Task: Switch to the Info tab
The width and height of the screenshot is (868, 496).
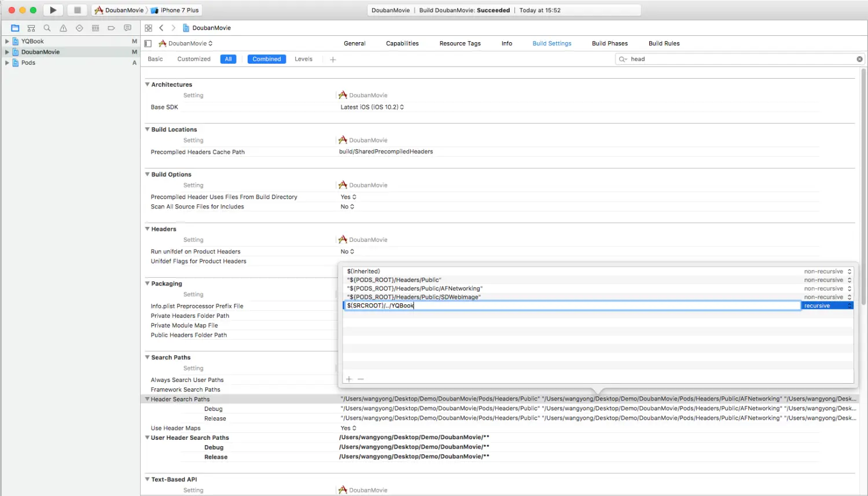Action: coord(507,43)
